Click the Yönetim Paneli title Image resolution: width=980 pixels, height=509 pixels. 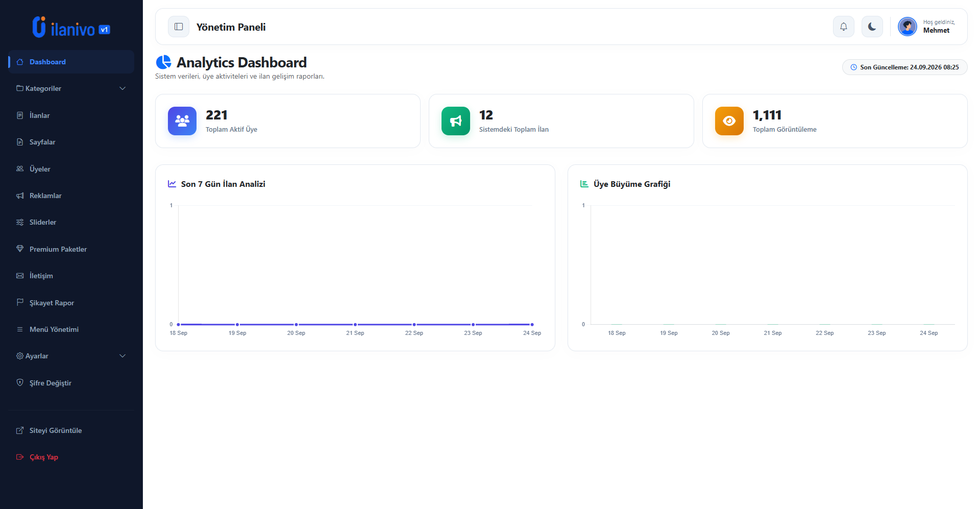231,27
